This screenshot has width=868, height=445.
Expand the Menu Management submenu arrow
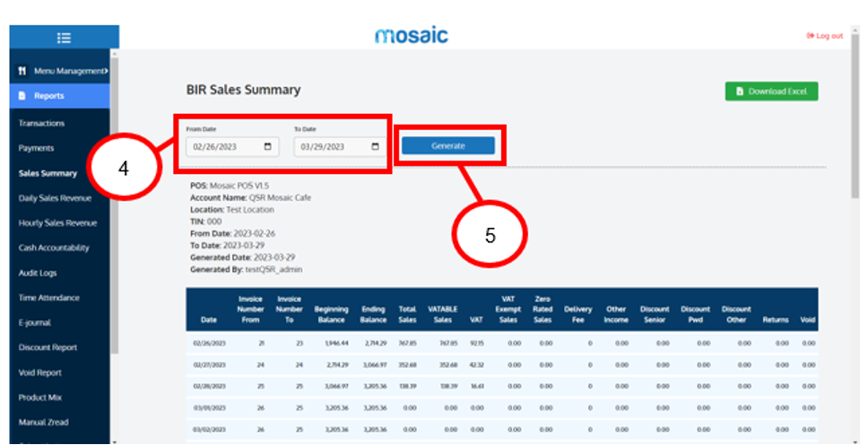(x=106, y=71)
